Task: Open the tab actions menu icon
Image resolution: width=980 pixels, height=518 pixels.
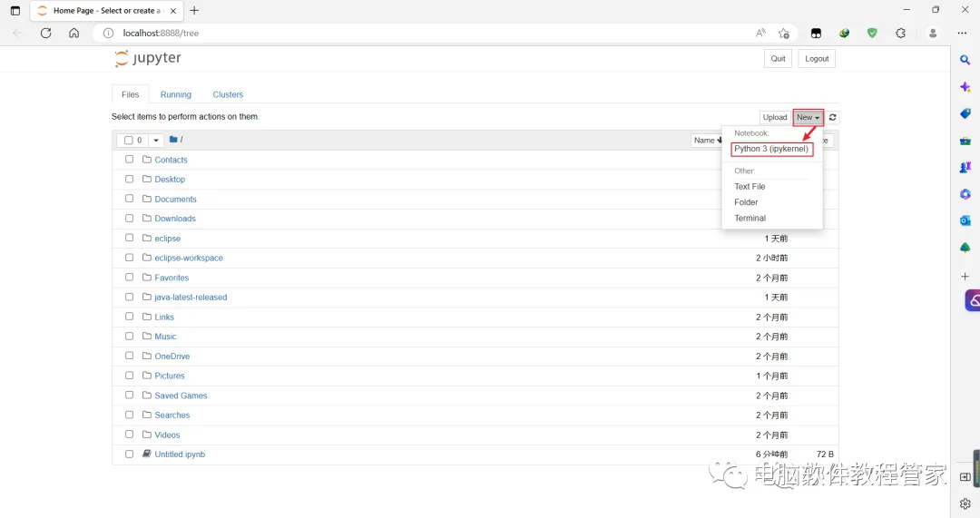Action: pyautogui.click(x=15, y=11)
